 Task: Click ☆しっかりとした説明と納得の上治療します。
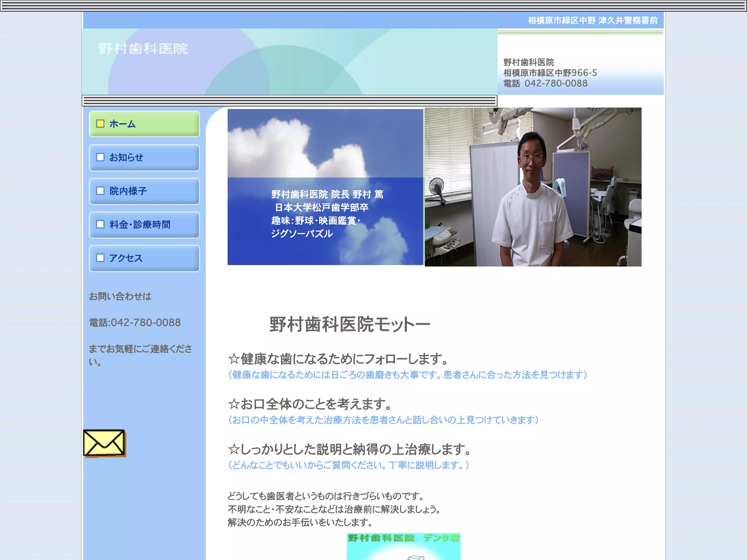(x=350, y=449)
